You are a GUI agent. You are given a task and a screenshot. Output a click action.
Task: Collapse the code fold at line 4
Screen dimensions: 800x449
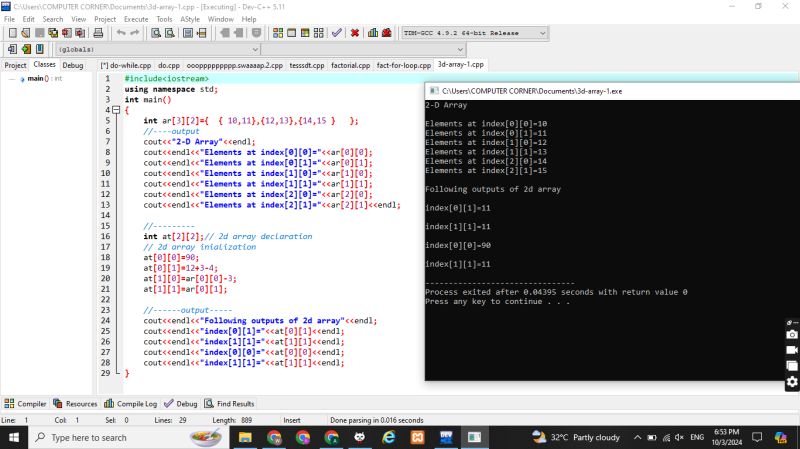coord(116,110)
